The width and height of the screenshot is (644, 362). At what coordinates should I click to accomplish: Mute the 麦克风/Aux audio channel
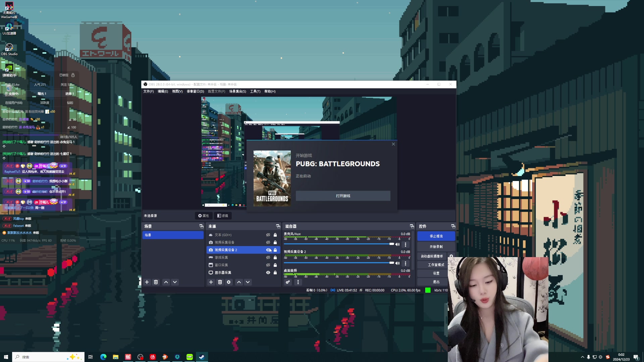pos(397,244)
